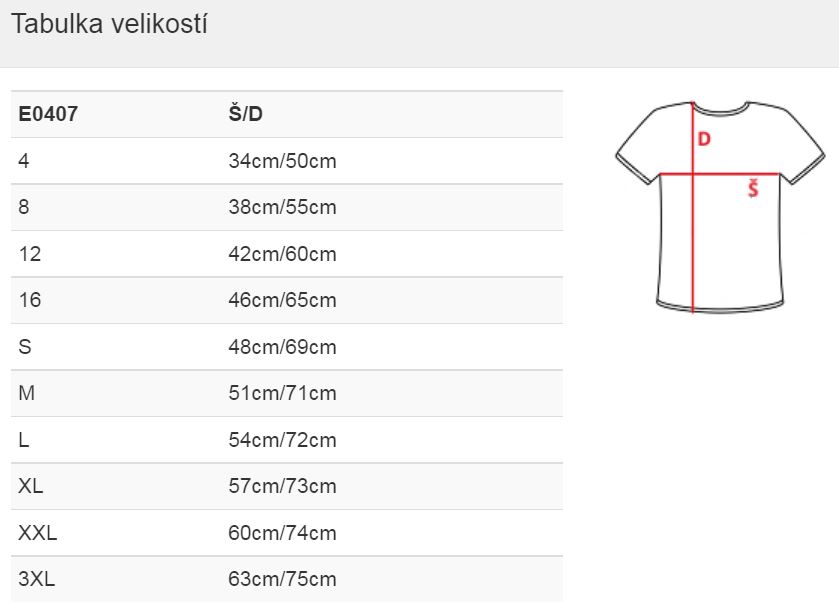Click the red Š width label
839x612 pixels.
pos(753,188)
